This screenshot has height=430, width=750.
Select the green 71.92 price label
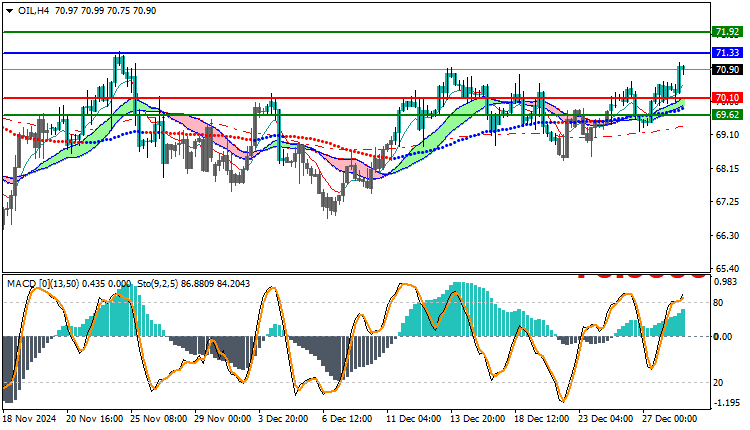pyautogui.click(x=727, y=32)
